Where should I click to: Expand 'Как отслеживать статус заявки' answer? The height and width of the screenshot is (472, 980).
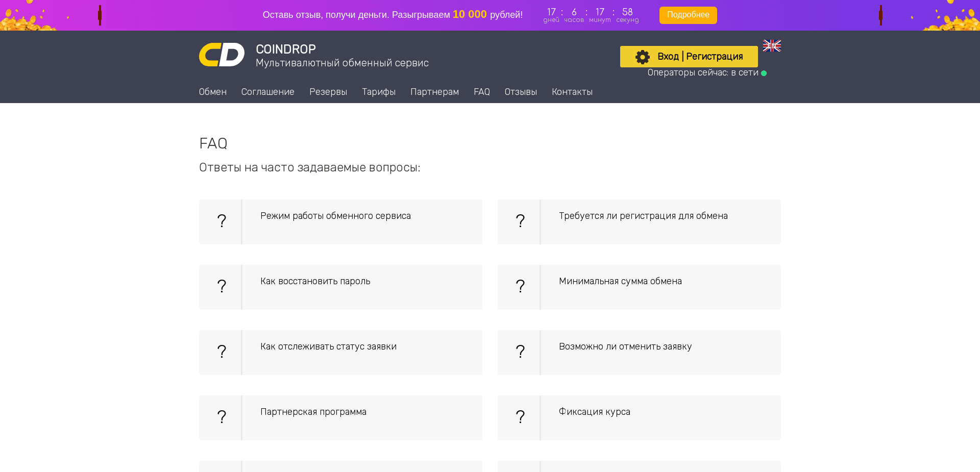click(x=328, y=347)
